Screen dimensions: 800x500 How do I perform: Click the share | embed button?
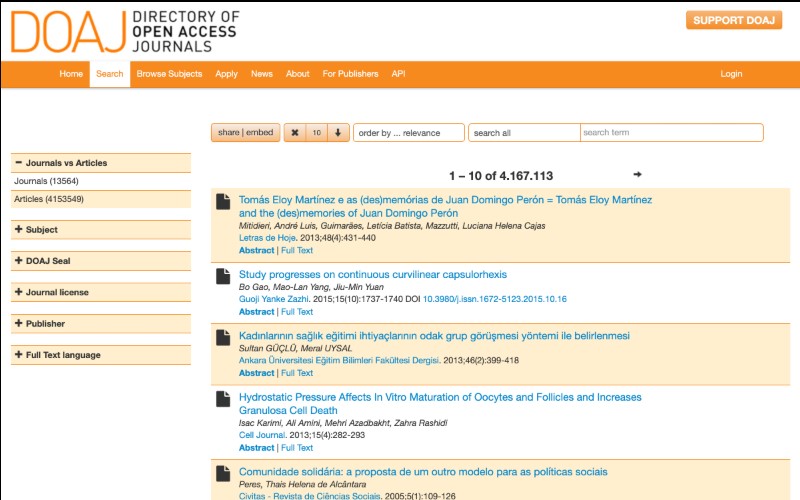(245, 133)
